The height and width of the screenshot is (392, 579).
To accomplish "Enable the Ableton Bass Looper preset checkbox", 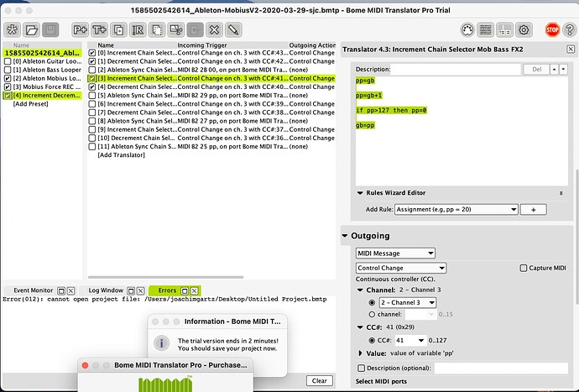I will tap(8, 70).
